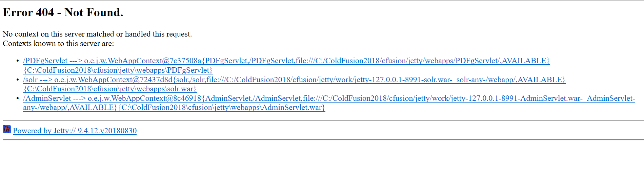
Task: Click the bullet beside the /AdminServlet entry
Action: 18,98
